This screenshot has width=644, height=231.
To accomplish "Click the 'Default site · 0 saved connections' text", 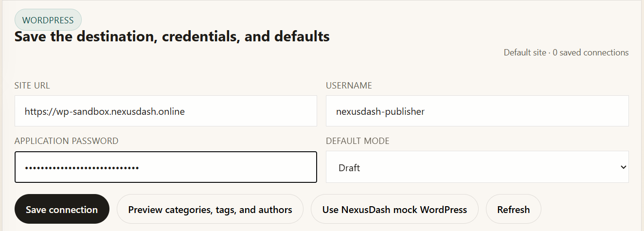I will [x=566, y=53].
